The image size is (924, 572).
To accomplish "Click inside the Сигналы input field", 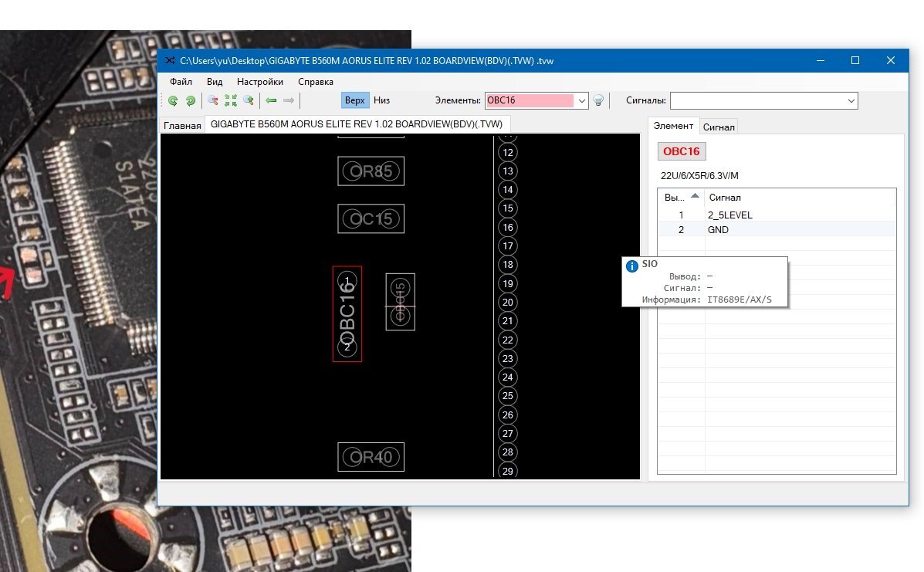I will click(757, 100).
